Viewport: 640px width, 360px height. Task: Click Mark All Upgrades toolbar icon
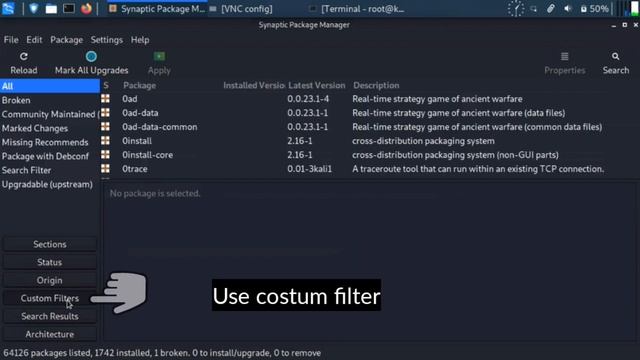tap(91, 56)
